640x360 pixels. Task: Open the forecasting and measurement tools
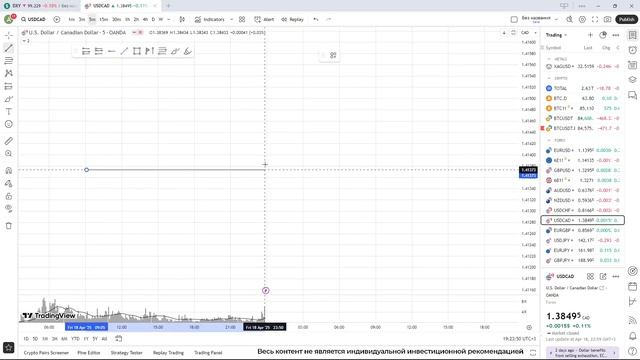pyautogui.click(x=9, y=86)
